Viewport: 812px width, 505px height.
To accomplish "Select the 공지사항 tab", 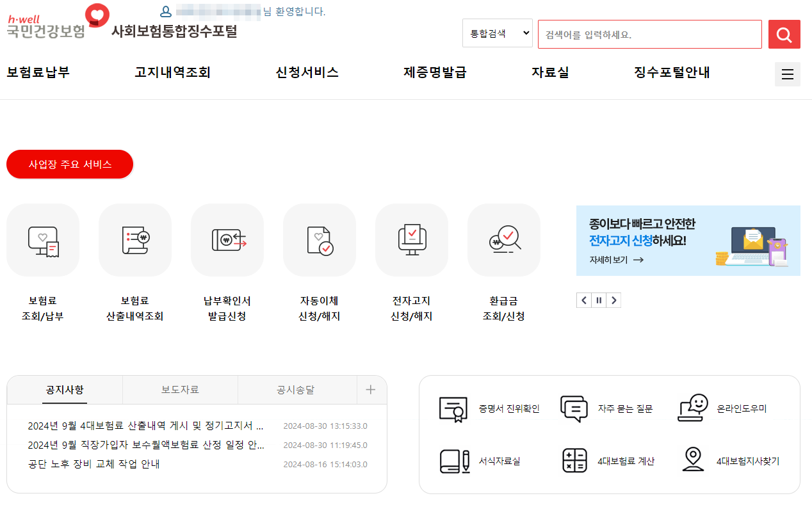I will (65, 390).
